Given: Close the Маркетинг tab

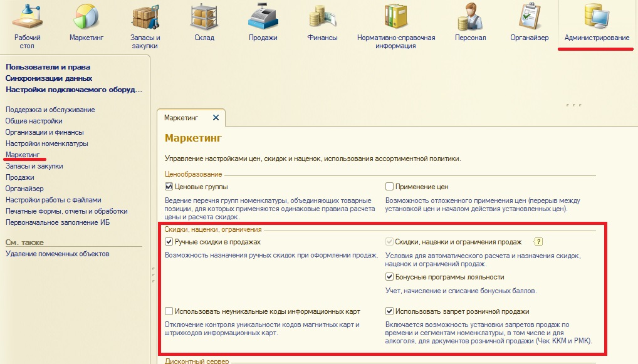Looking at the screenshot, I should pyautogui.click(x=216, y=117).
